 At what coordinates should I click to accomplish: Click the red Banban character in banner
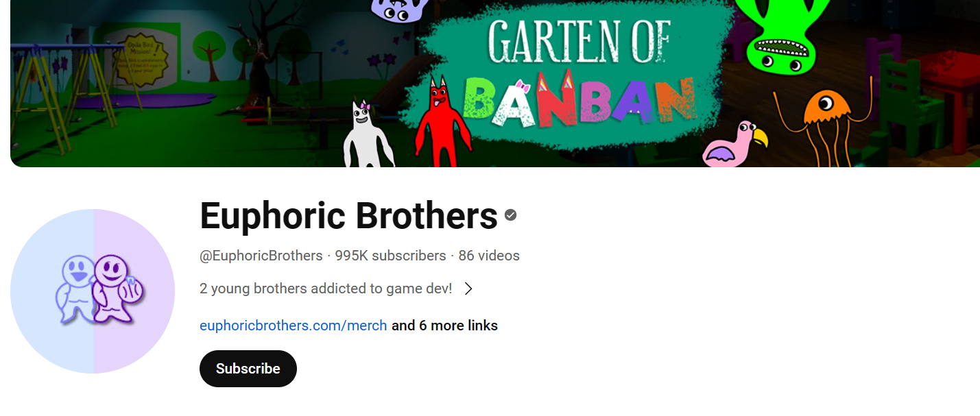pos(442,122)
